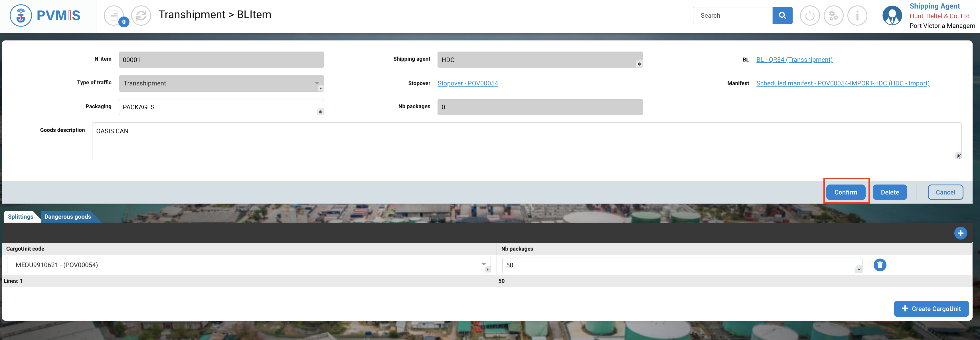
Task: Open the document notifications icon
Action: click(114, 16)
